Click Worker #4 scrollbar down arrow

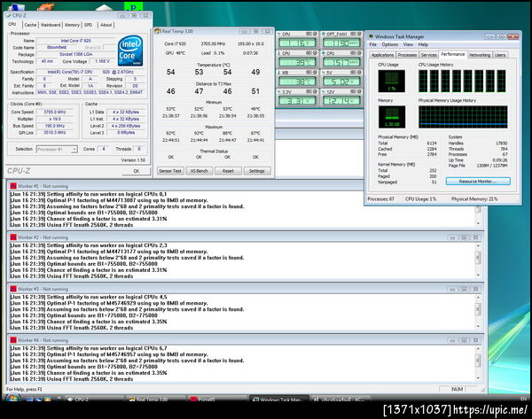478,378
